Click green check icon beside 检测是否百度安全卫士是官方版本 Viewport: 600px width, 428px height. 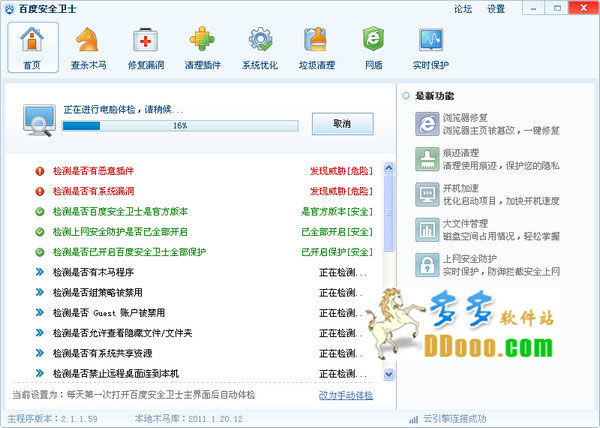40,212
